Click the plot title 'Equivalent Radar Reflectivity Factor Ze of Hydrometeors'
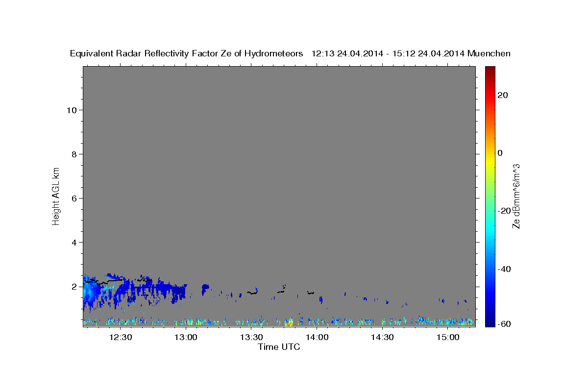Screen dimensions: 588x392 click(x=187, y=54)
